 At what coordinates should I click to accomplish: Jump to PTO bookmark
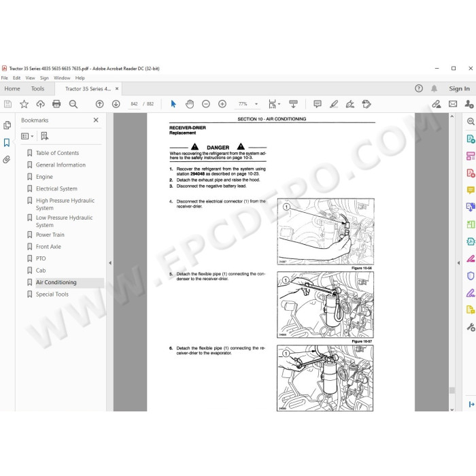coord(41,258)
